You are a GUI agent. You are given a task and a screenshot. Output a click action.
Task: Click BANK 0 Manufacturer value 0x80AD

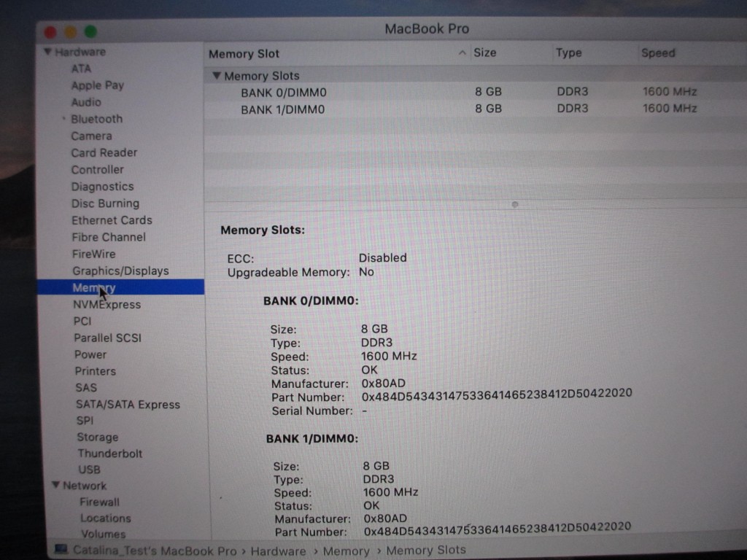point(384,384)
